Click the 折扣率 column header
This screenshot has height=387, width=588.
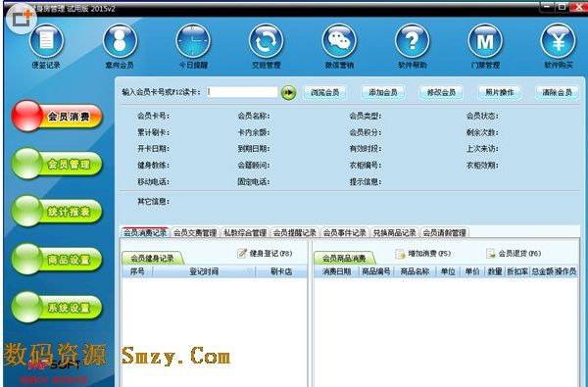[x=517, y=271]
